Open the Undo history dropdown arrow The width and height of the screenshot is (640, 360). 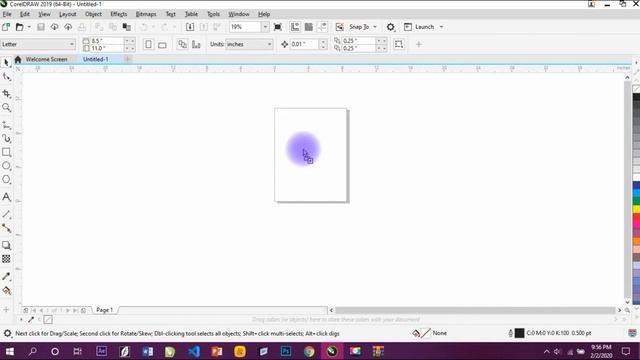pos(153,27)
